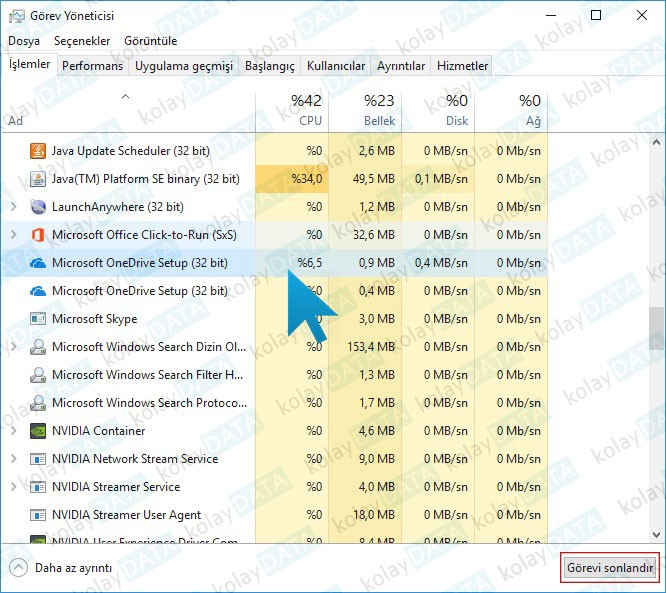Click the NVIDIA Container icon
The height and width of the screenshot is (593, 666).
38,431
